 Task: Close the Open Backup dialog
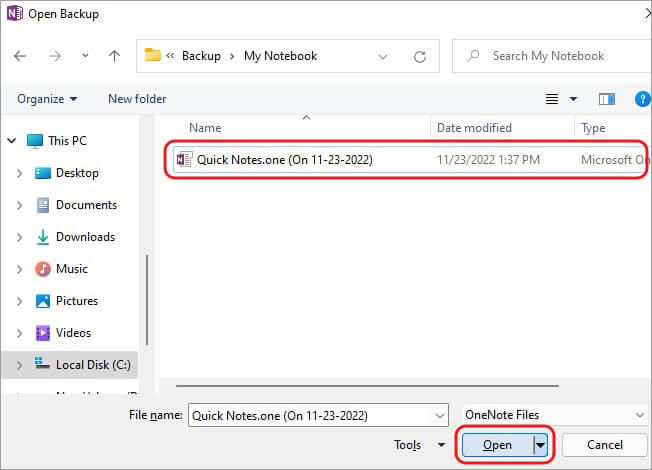point(648,13)
